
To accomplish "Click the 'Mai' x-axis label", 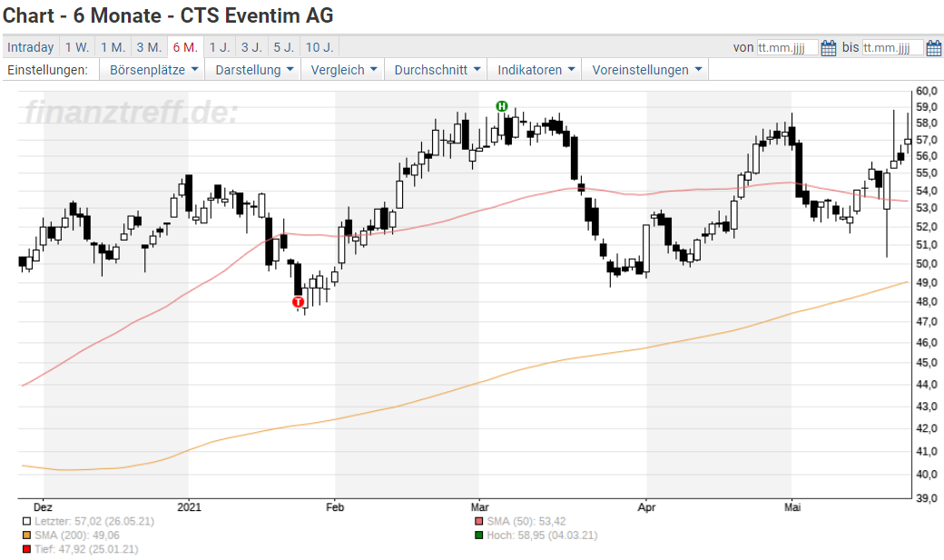I will 792,507.
